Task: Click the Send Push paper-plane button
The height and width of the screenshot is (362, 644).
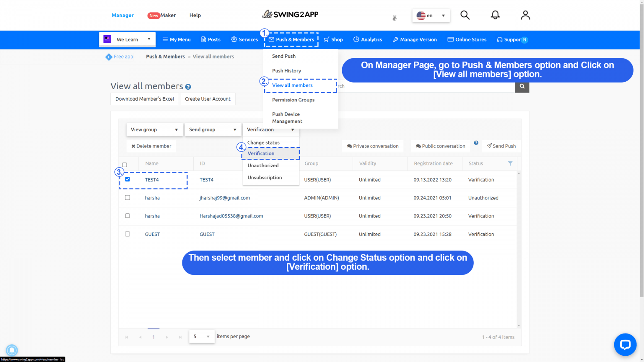Action: coord(501,146)
